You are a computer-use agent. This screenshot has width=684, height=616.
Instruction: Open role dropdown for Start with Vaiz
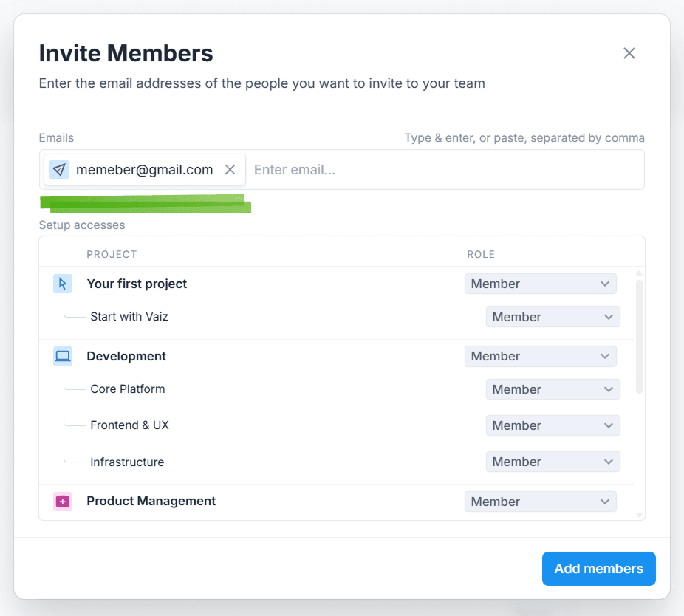[x=553, y=317]
